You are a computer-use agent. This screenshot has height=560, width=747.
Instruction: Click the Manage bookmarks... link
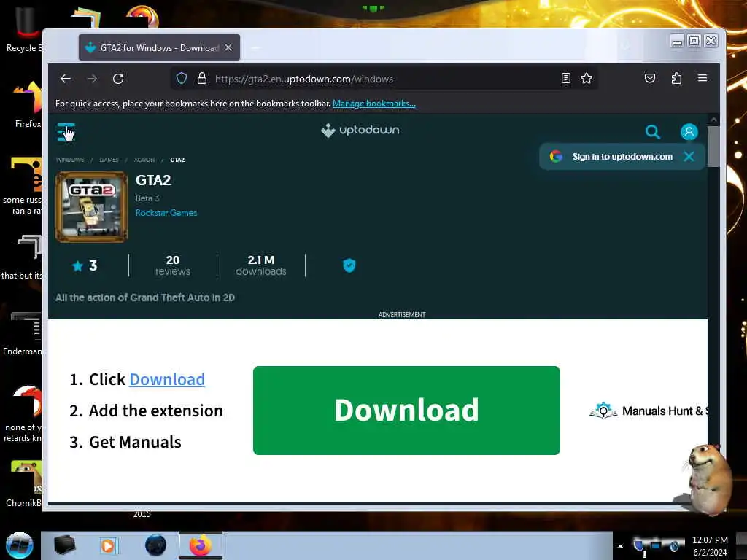pyautogui.click(x=374, y=104)
